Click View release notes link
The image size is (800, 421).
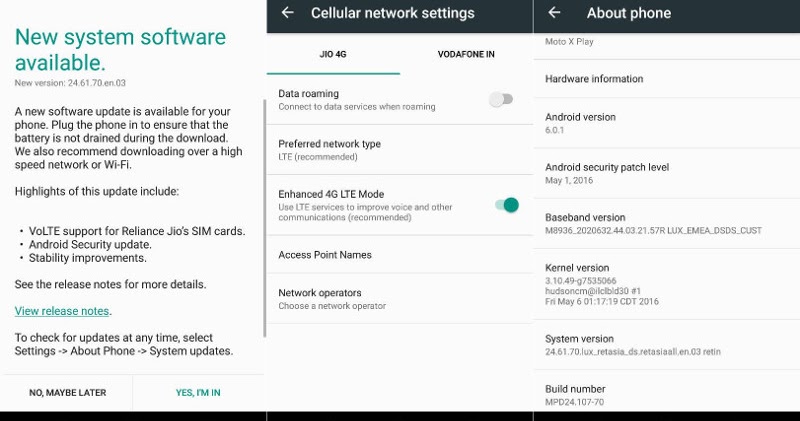point(62,311)
